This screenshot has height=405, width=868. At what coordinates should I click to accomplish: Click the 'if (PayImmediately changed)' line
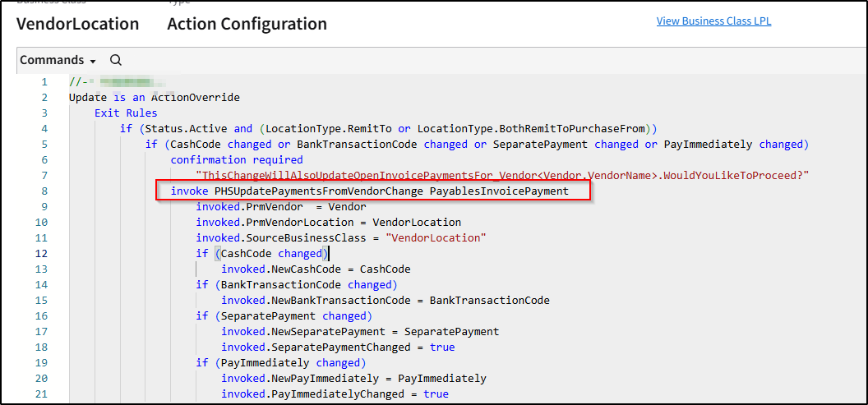(280, 363)
